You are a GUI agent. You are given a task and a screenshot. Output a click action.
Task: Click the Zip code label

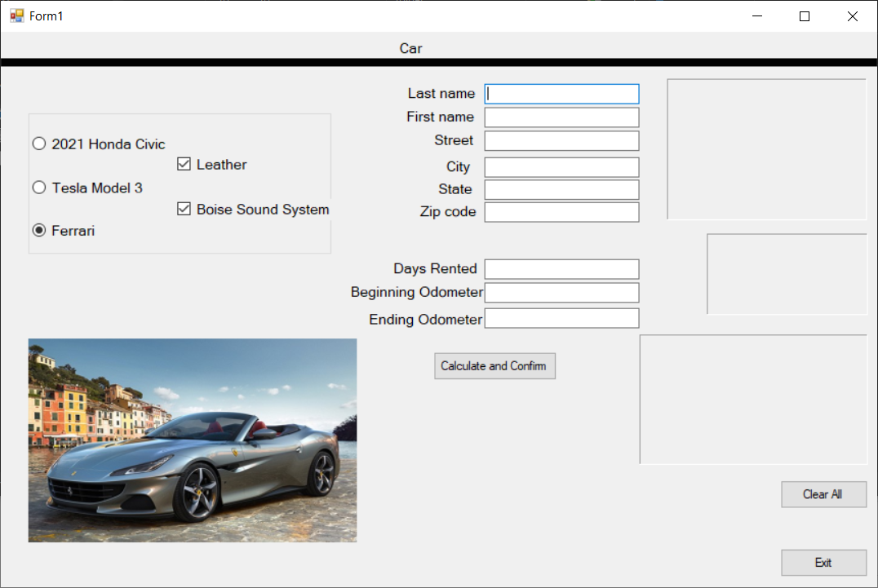click(448, 211)
